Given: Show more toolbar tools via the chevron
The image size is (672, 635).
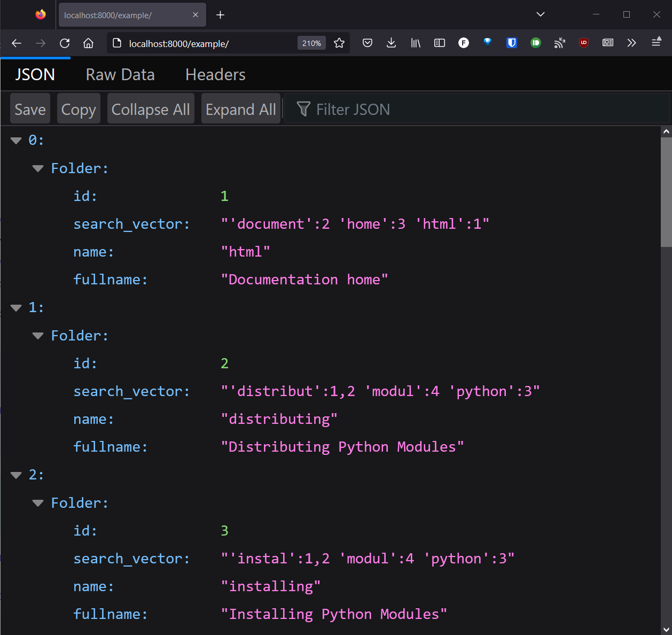Looking at the screenshot, I should pyautogui.click(x=632, y=43).
